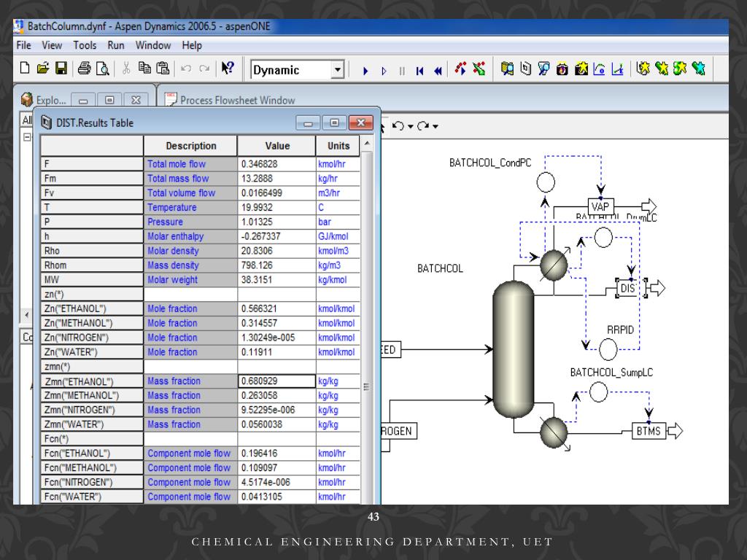Print using the printer toolbar icon
The height and width of the screenshot is (560, 747).
(x=85, y=69)
